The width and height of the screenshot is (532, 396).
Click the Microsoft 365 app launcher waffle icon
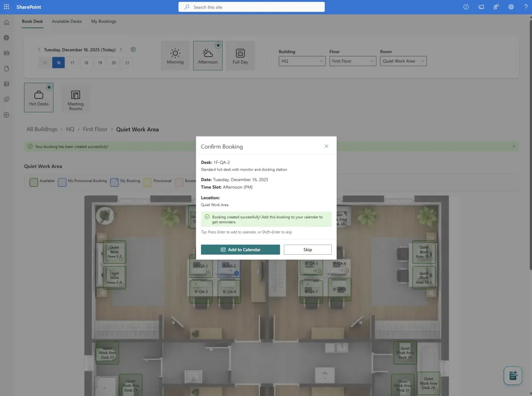(x=6, y=6)
